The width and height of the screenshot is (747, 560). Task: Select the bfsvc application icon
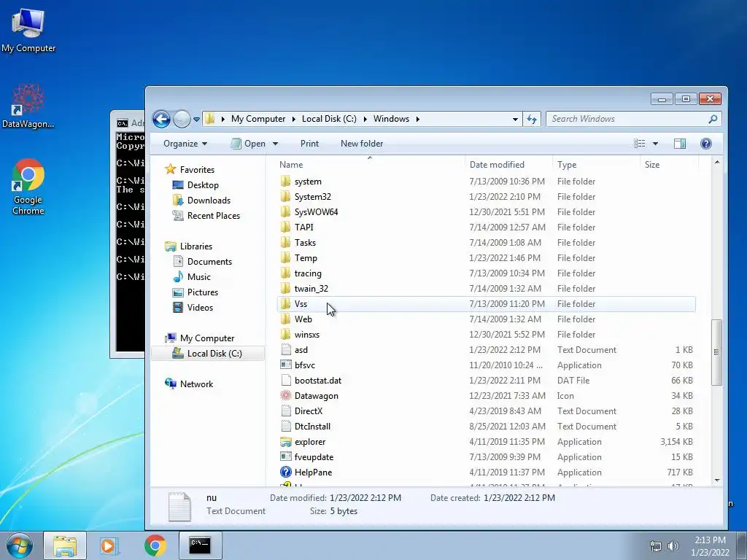click(286, 365)
